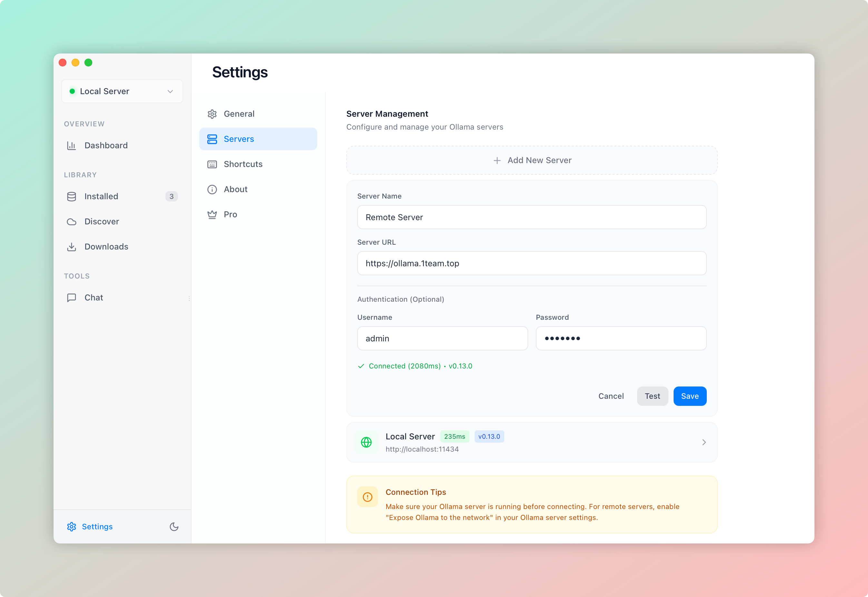
Task: Open Discover in the sidebar
Action: (122, 221)
